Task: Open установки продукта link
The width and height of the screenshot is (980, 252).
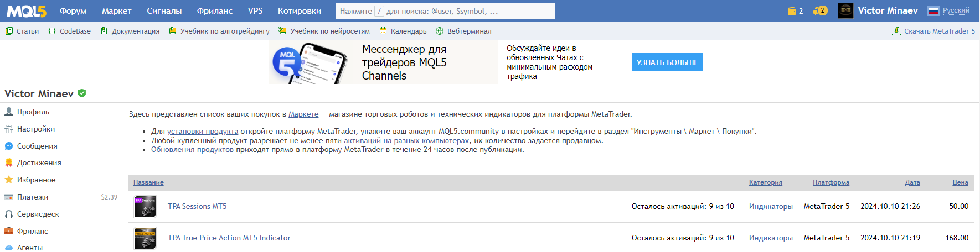Action: click(203, 132)
